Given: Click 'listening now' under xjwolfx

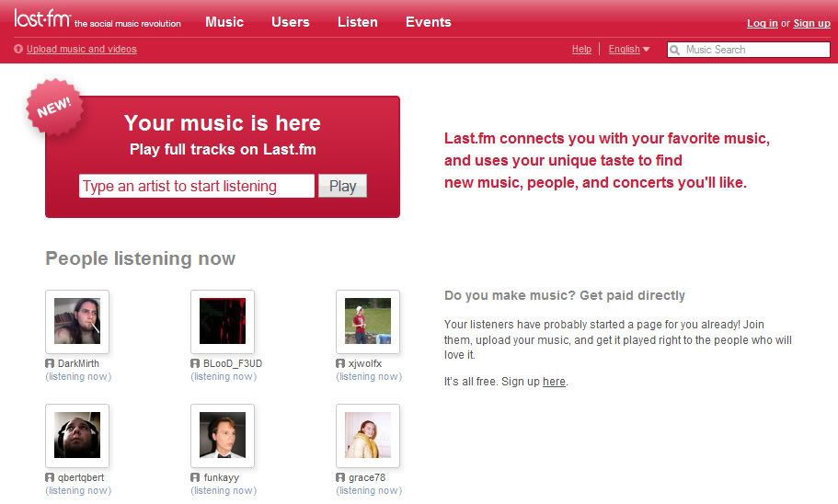Looking at the screenshot, I should [369, 376].
